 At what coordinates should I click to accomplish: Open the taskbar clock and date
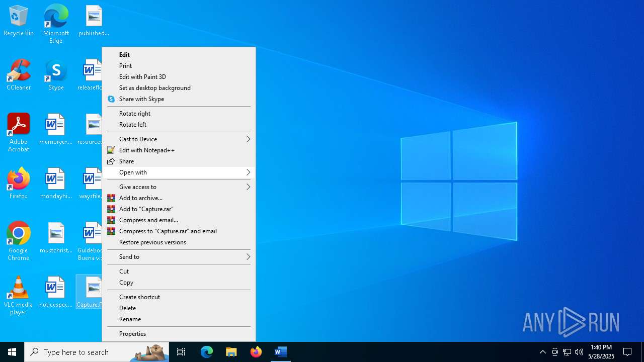point(601,352)
